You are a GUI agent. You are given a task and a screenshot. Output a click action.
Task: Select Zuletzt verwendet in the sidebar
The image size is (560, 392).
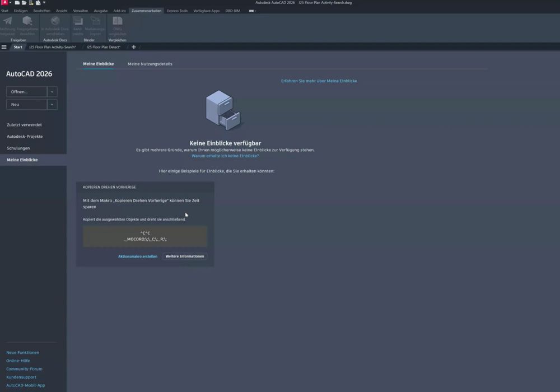tap(24, 125)
